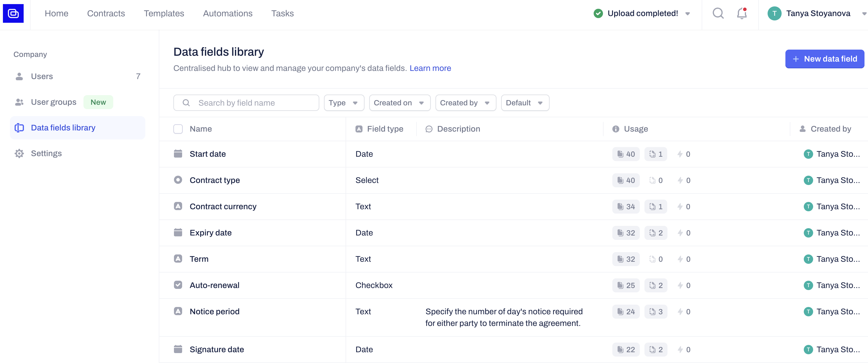
Task: Open the Created on filter dropdown
Action: 399,103
